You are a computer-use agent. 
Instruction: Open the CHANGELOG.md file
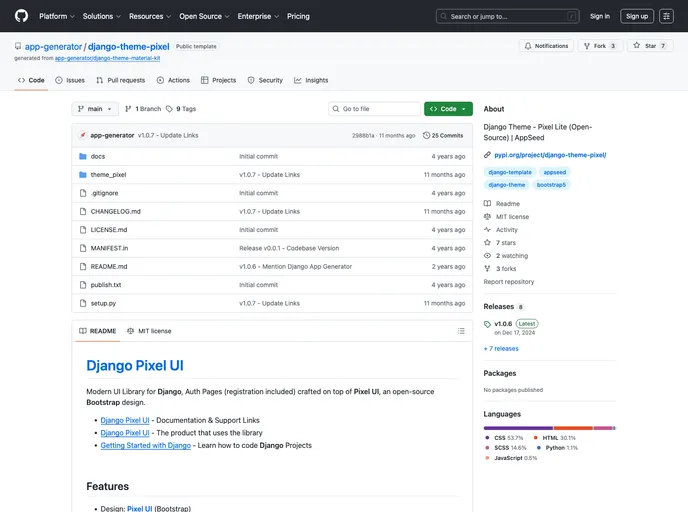pyautogui.click(x=115, y=211)
